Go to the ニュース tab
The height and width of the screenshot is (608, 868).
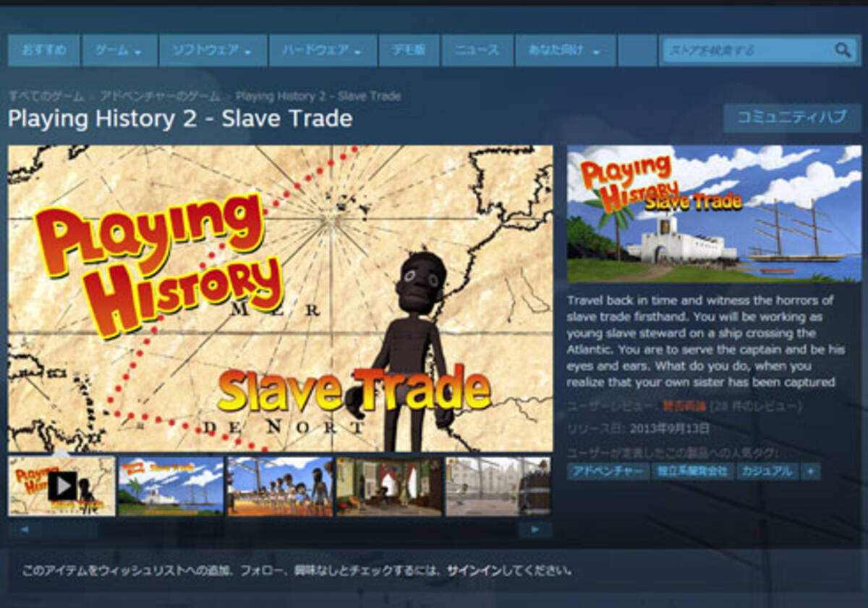coord(477,51)
